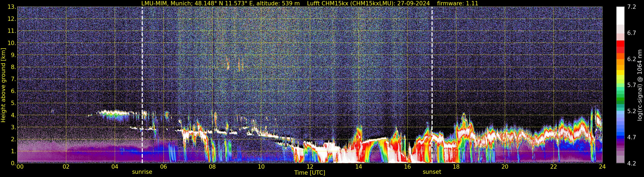Image resolution: width=644 pixels, height=177 pixels.
Task: Click the 10 tick label on the time axis
Action: point(261,167)
